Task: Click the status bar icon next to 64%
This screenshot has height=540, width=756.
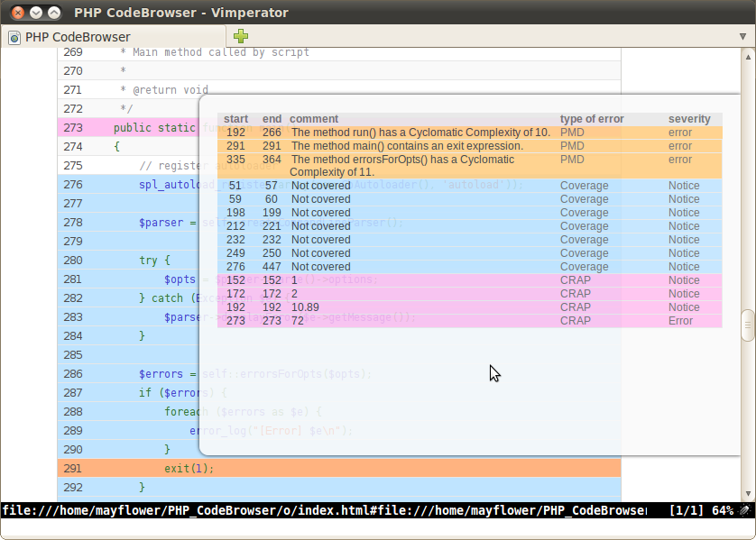Action: point(745,510)
